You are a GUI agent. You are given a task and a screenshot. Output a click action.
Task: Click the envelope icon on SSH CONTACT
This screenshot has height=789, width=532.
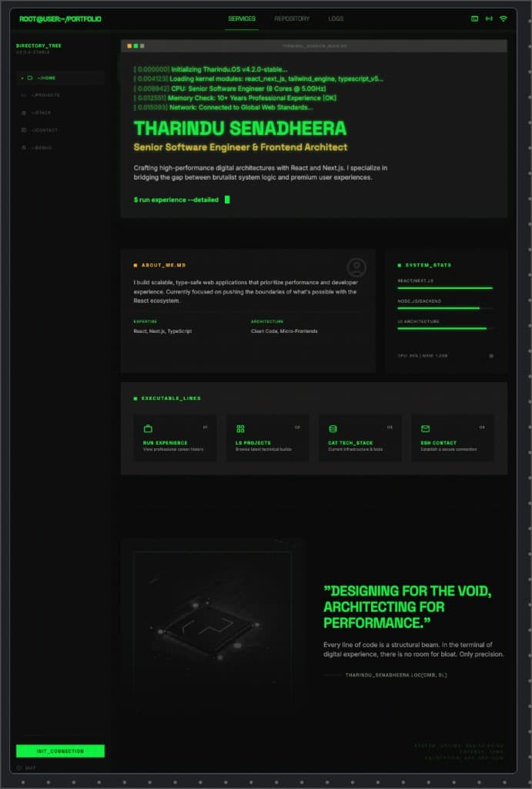tap(426, 428)
